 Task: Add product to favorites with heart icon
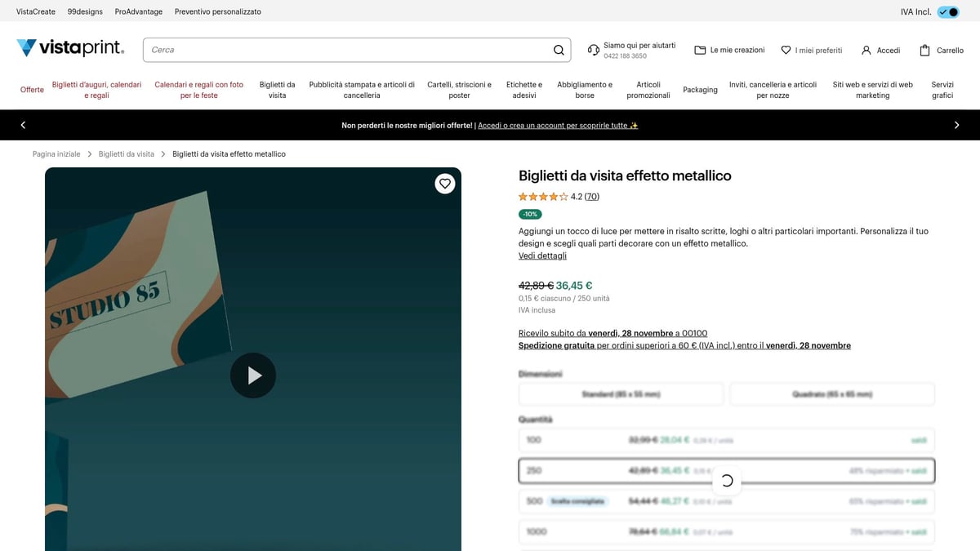444,184
